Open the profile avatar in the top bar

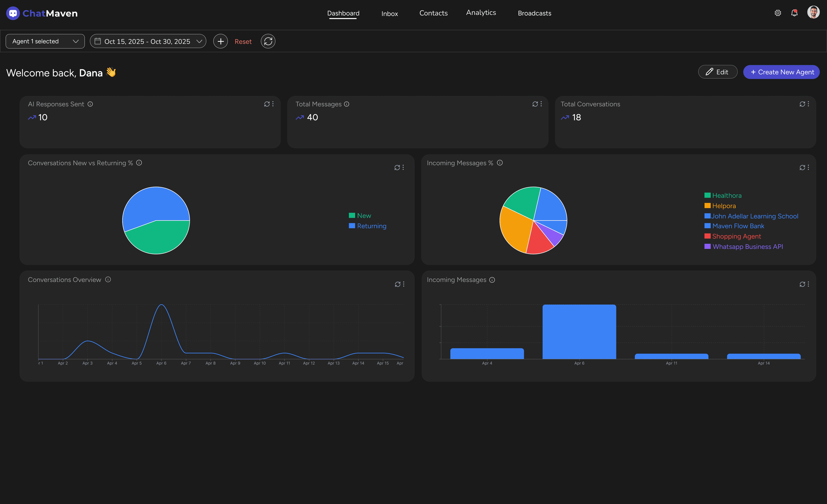[x=813, y=12]
